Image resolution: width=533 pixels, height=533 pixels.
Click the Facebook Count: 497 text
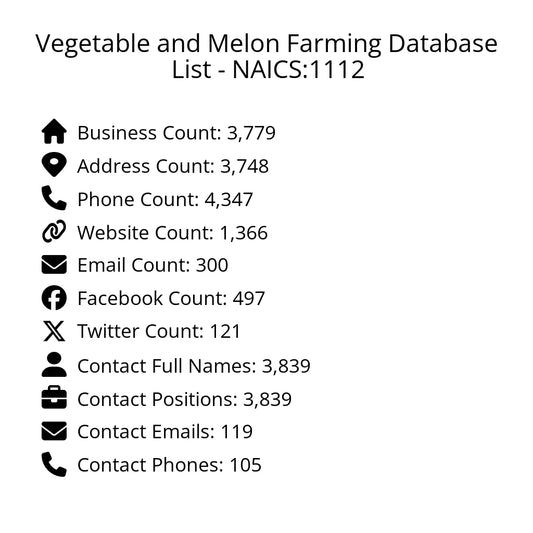point(171,298)
